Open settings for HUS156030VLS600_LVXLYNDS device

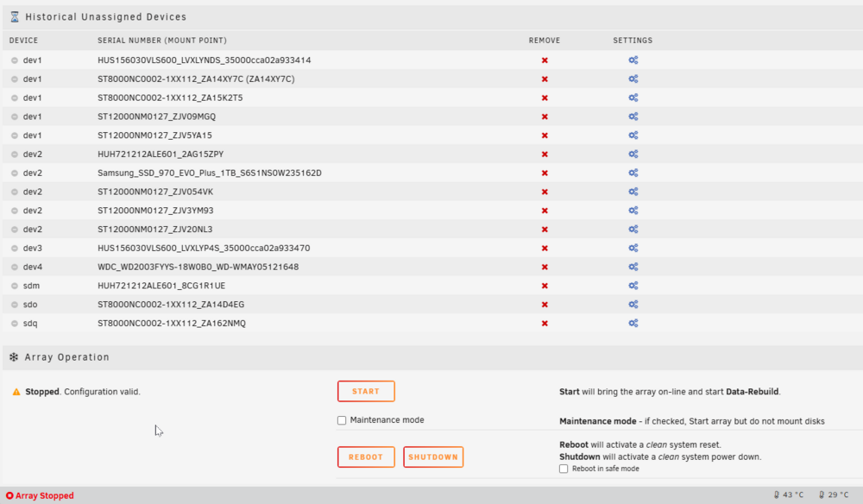pyautogui.click(x=633, y=60)
